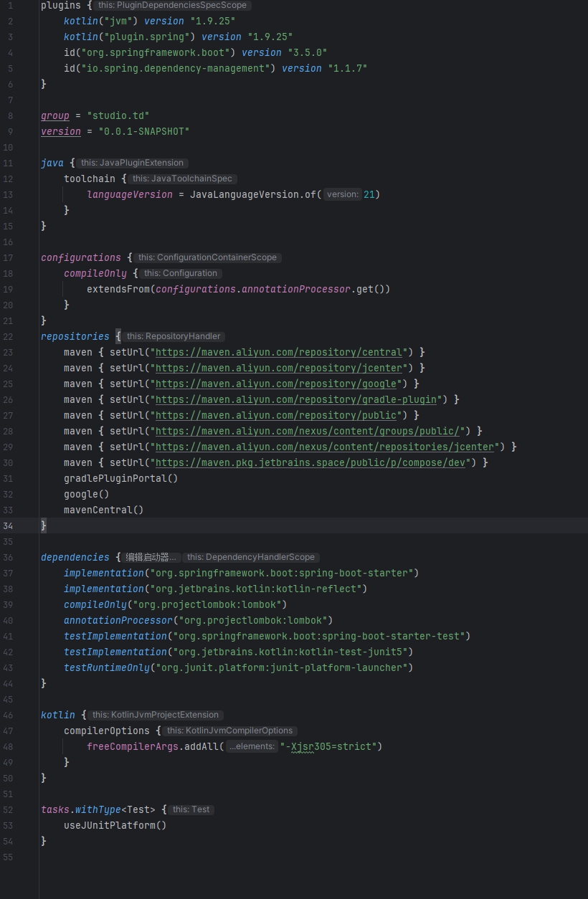
Task: Open the aliyun repository/jcenter URL link
Action: tap(279, 368)
